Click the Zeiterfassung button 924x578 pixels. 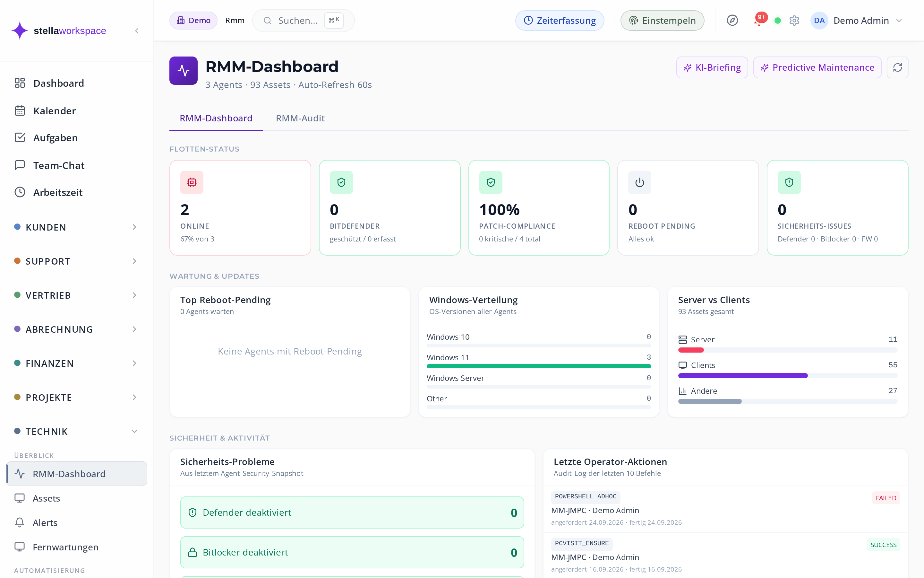[x=559, y=21]
